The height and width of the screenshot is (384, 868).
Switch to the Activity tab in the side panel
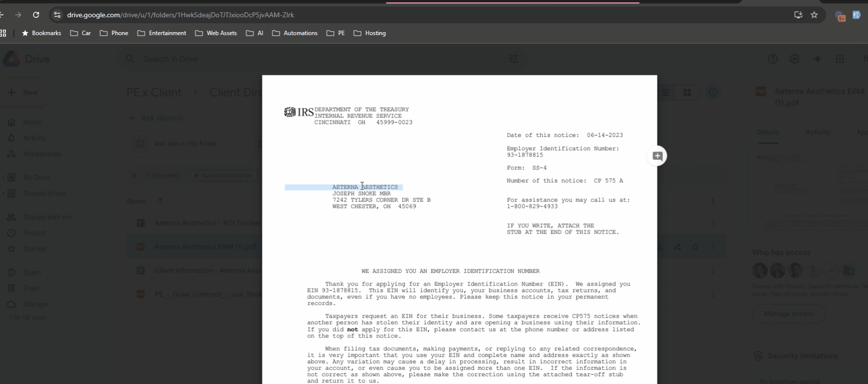click(818, 132)
